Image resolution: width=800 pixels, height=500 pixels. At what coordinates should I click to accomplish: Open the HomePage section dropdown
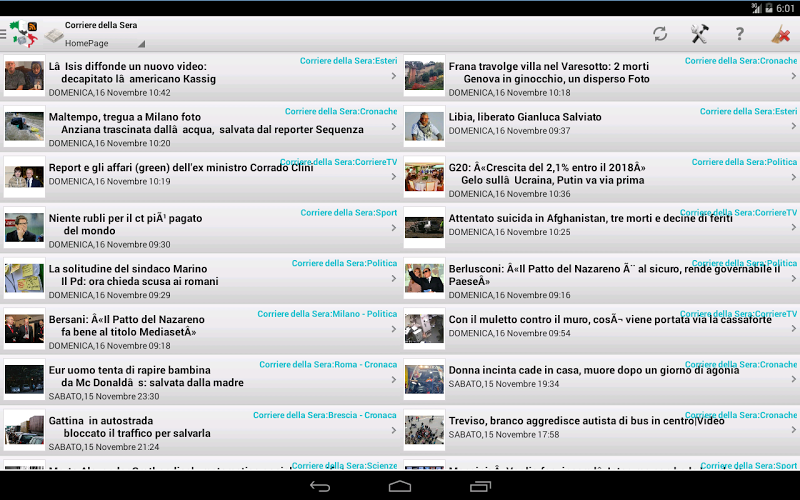click(x=105, y=43)
